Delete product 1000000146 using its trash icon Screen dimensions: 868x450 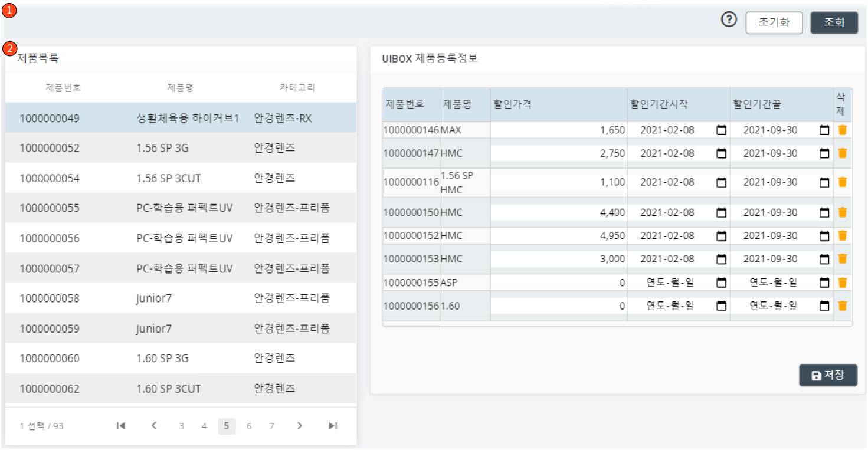point(842,130)
